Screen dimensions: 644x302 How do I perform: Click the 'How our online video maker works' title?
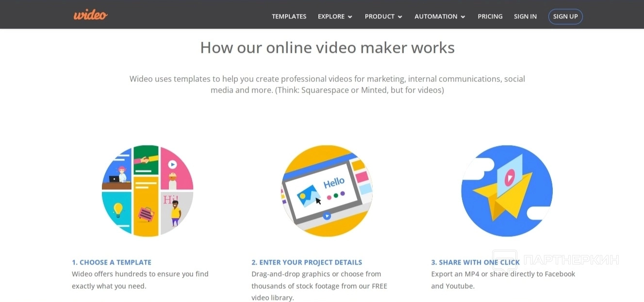327,48
